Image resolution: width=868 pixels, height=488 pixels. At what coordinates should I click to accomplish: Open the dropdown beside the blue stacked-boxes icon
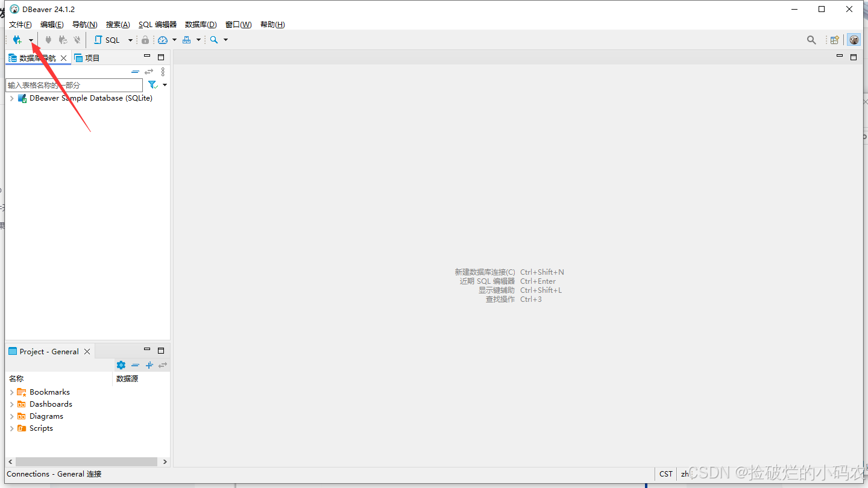(198, 40)
